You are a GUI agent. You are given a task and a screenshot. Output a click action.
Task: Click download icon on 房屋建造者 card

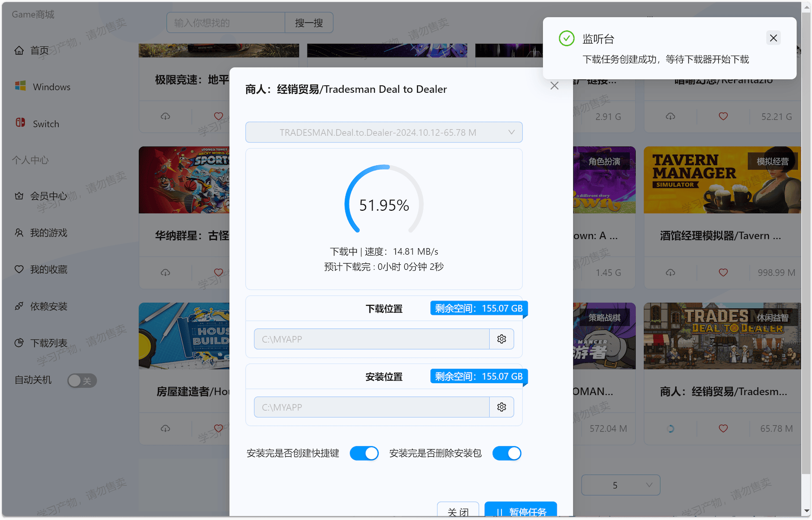coord(165,428)
